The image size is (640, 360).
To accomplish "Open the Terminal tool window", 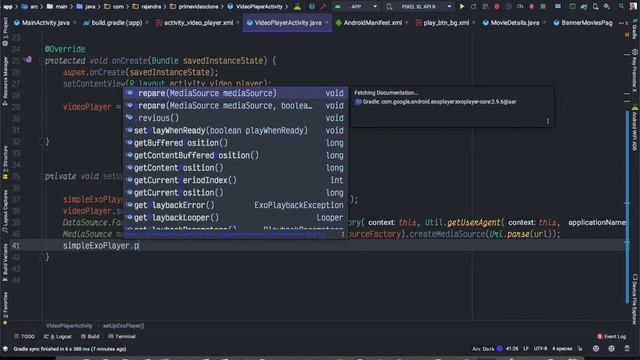I will click(x=122, y=336).
